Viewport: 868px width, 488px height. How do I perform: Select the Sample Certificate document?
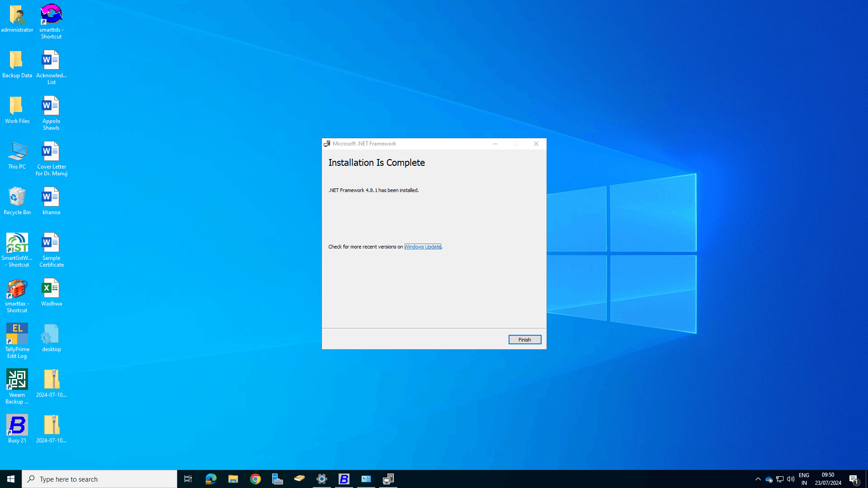tap(51, 250)
